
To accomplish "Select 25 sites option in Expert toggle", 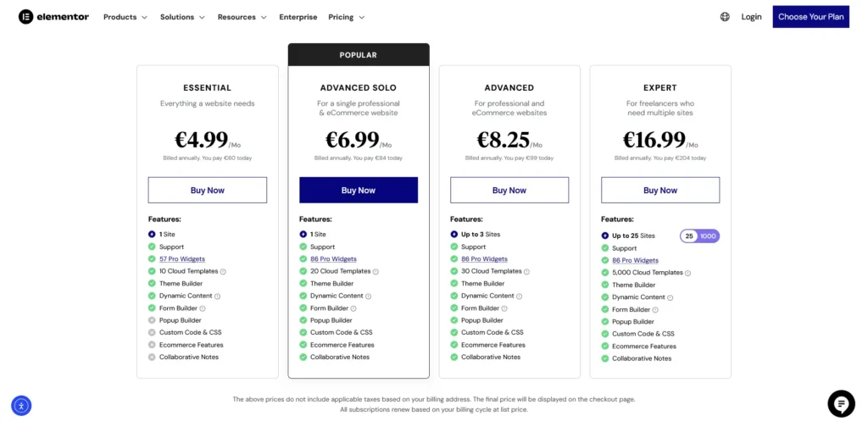I will click(690, 236).
